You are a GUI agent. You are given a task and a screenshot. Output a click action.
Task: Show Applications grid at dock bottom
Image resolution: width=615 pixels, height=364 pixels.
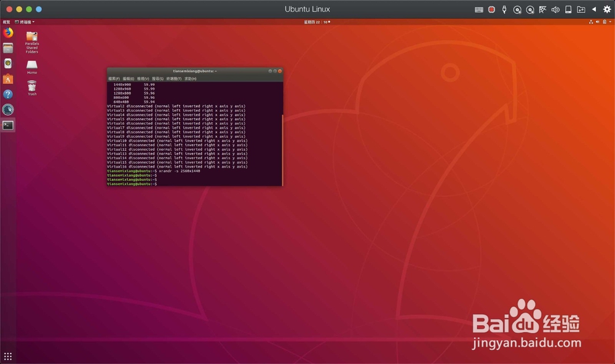point(8,356)
